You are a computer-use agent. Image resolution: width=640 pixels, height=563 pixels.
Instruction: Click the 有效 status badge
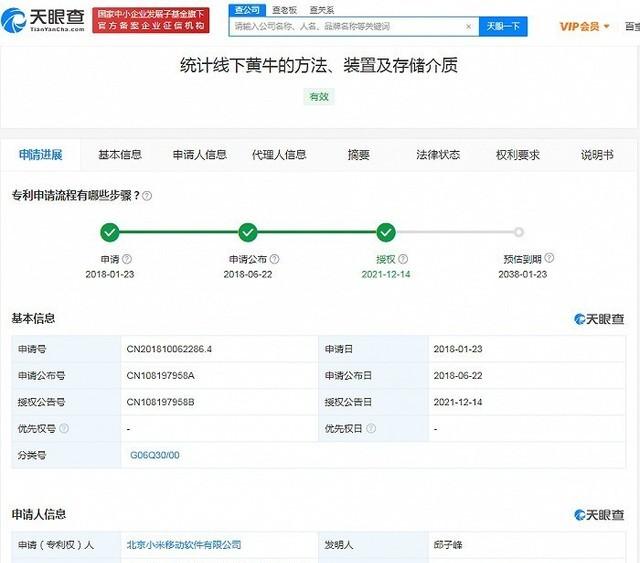pyautogui.click(x=319, y=97)
